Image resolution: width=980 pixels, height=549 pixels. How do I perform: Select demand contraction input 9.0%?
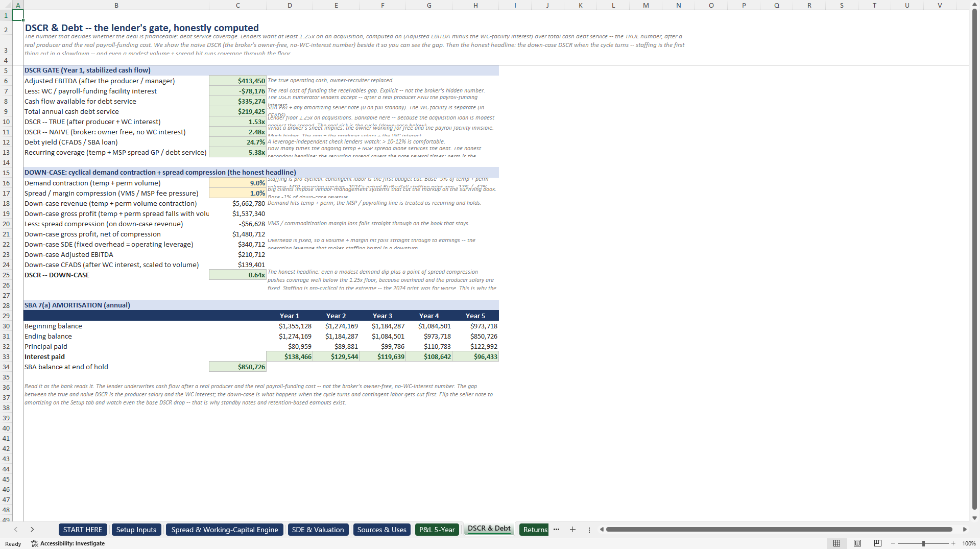coord(238,183)
